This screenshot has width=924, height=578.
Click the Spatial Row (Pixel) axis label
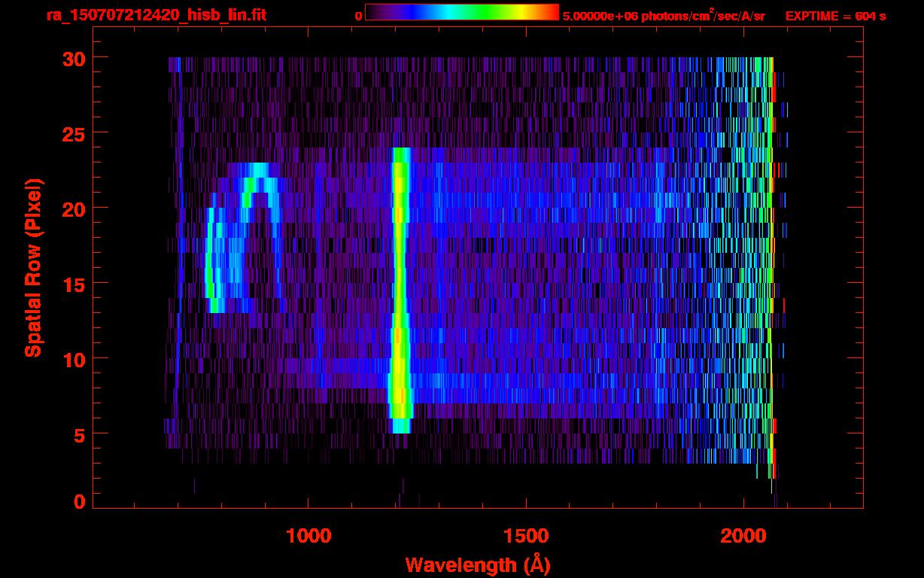[33, 268]
